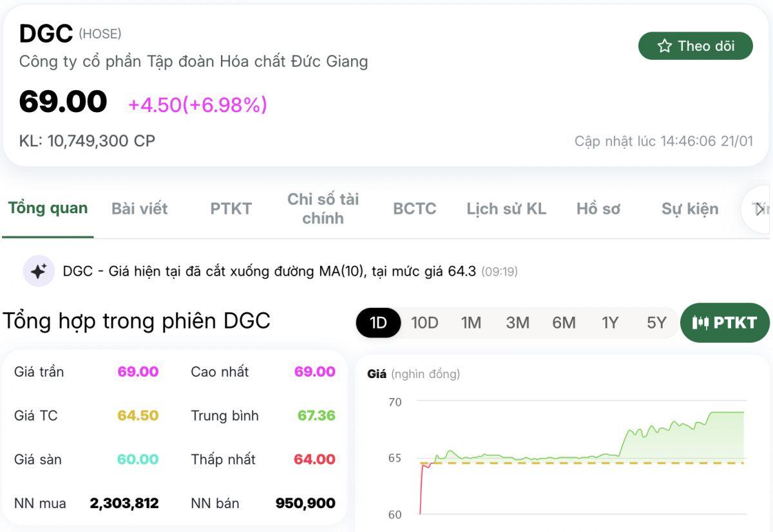Select the 1Y chart timeframe

point(609,323)
